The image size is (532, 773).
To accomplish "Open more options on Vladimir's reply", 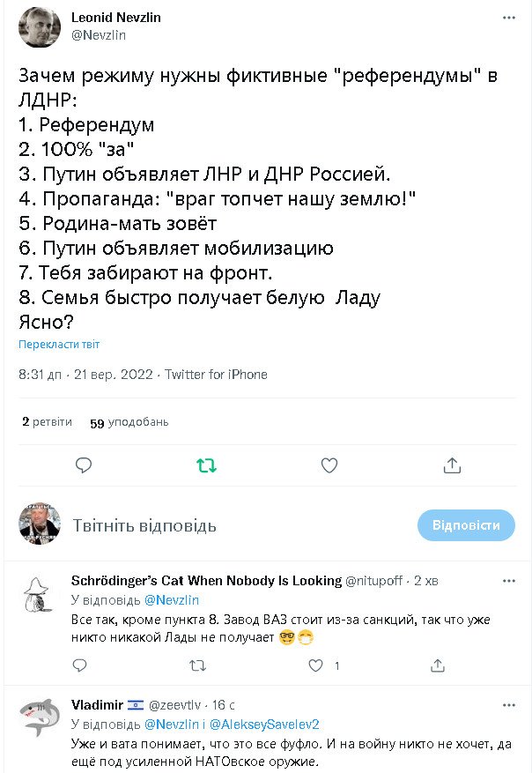I will pyautogui.click(x=509, y=705).
